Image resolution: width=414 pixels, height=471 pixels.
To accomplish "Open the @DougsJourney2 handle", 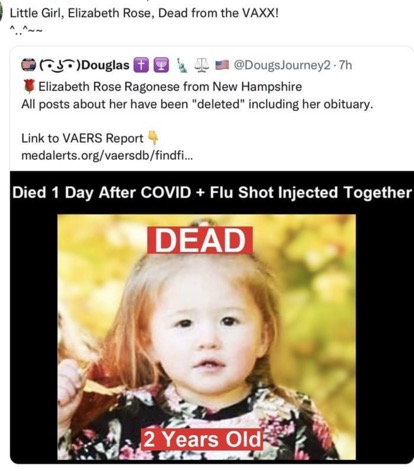I will coord(283,65).
